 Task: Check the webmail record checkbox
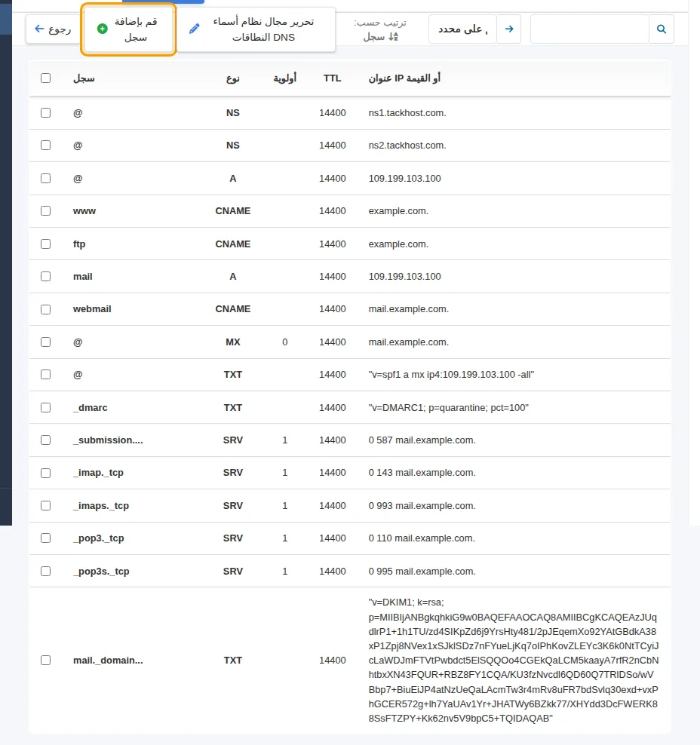pos(45,309)
